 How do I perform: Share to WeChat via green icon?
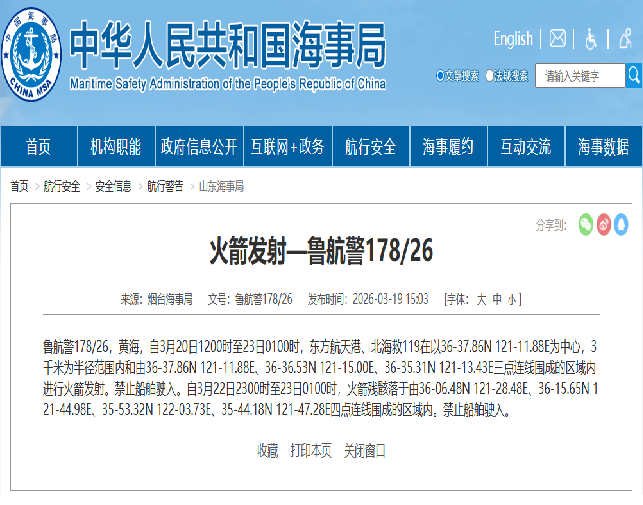click(x=585, y=224)
